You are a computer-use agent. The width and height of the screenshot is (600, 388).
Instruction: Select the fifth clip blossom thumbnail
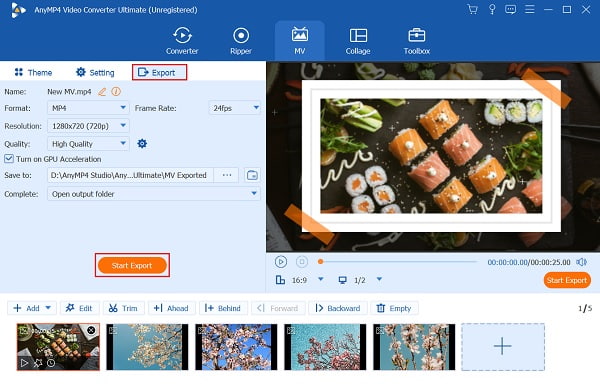click(414, 347)
